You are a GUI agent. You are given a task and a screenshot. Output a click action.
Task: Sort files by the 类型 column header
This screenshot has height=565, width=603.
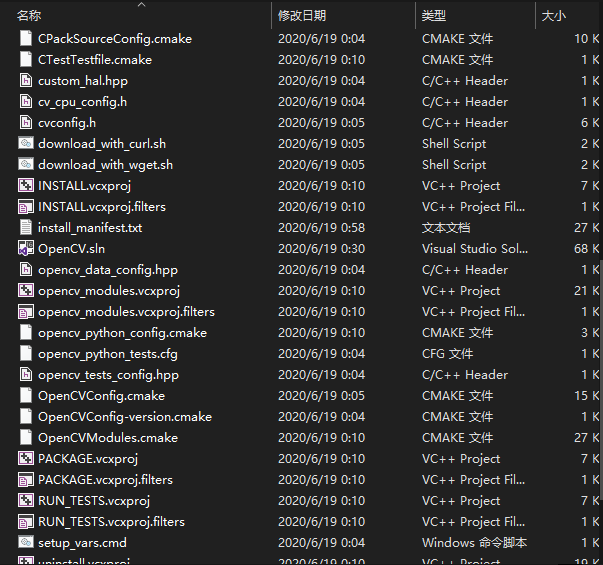click(434, 16)
